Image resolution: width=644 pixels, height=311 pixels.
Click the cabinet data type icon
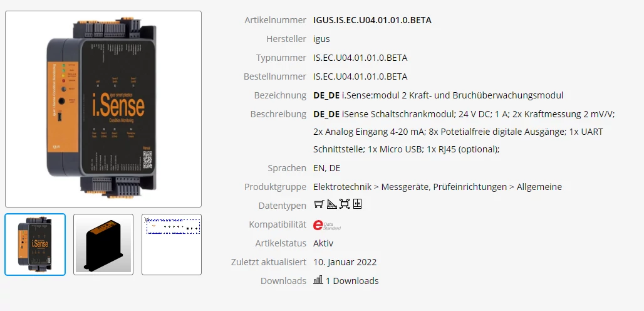pos(358,204)
